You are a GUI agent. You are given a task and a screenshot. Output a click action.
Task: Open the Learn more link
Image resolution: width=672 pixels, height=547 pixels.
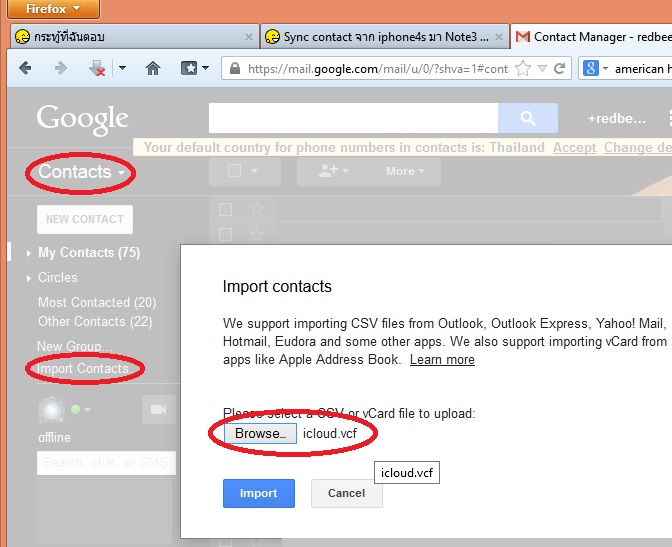[x=442, y=359]
